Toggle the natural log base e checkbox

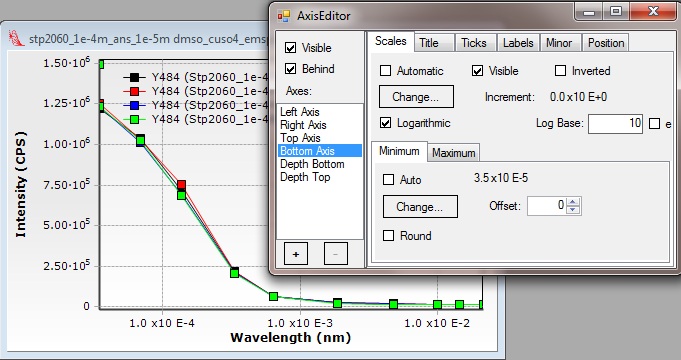(x=654, y=124)
